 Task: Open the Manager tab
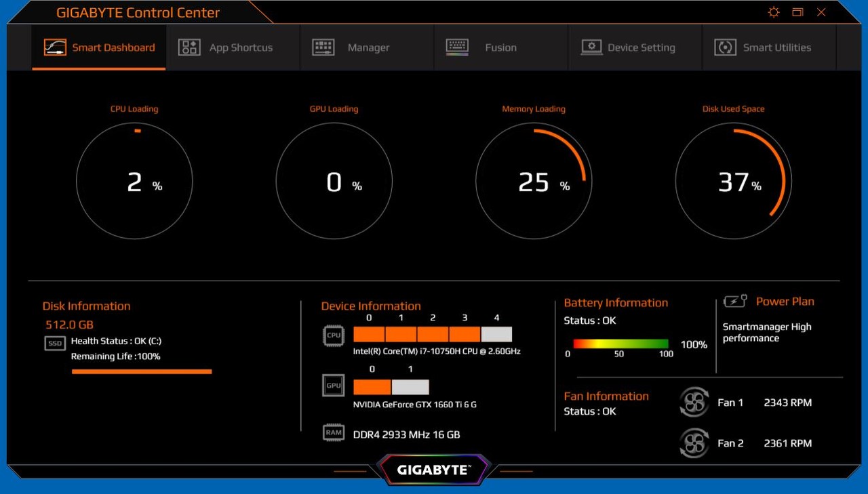[x=351, y=47]
